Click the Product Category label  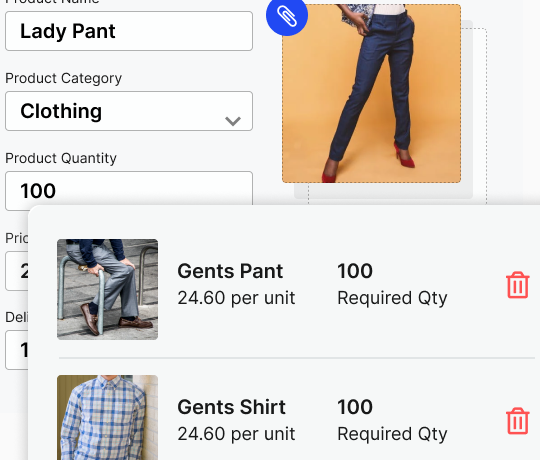tap(63, 79)
